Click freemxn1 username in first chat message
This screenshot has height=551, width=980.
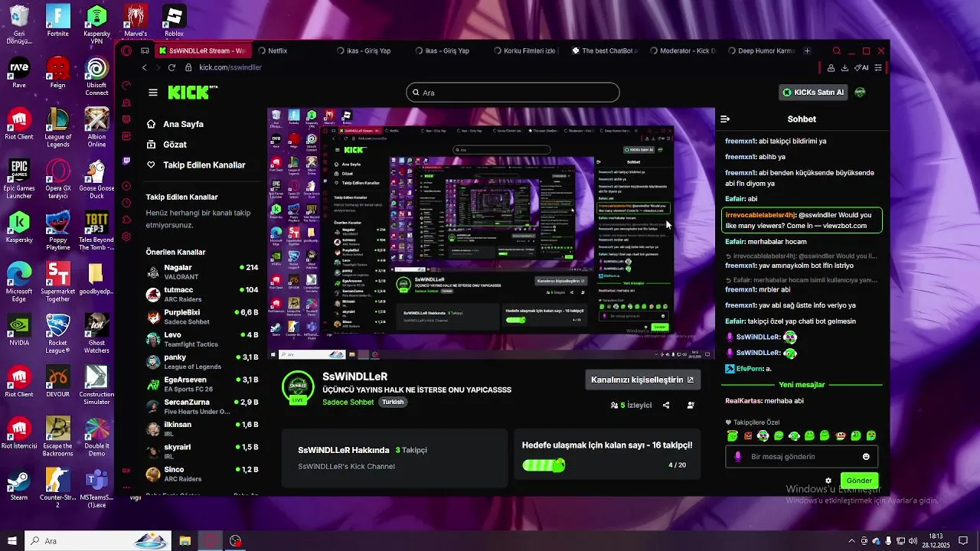740,141
